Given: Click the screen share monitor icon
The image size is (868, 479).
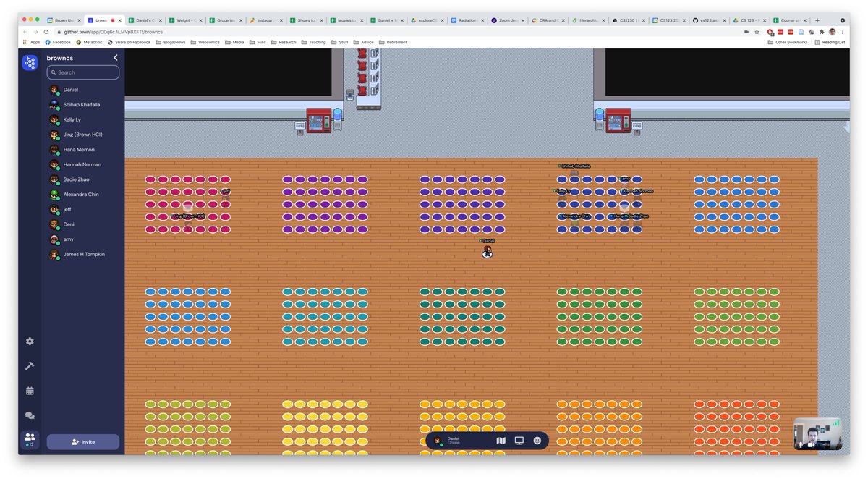Looking at the screenshot, I should (519, 441).
